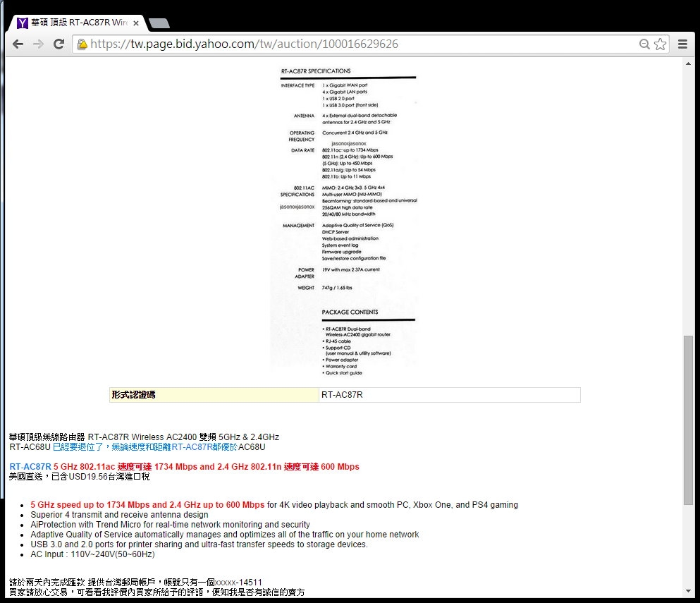Click the vertical scrollbar thumb
700x603 pixels.
pyautogui.click(x=688, y=420)
